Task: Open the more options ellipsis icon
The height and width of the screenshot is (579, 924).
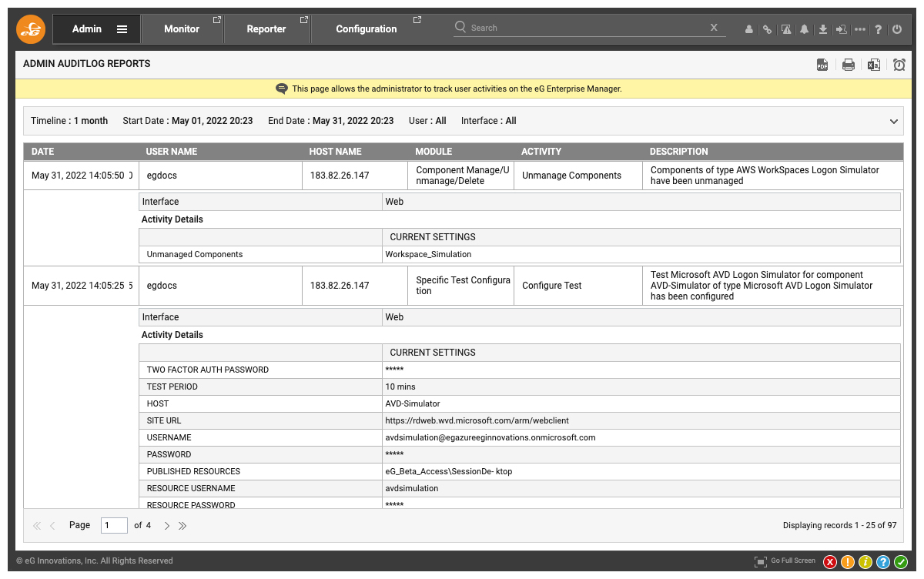Action: 860,29
